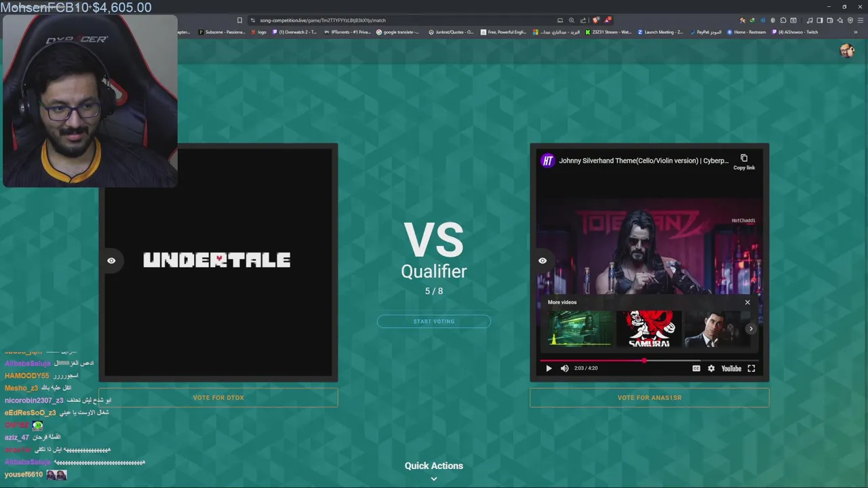Expand Quick Actions chevron
This screenshot has width=868, height=488.
pyautogui.click(x=434, y=479)
